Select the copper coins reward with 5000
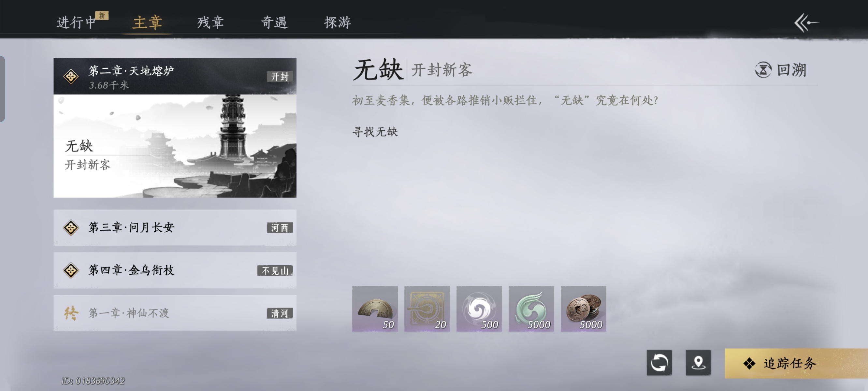The height and width of the screenshot is (391, 868). (583, 309)
